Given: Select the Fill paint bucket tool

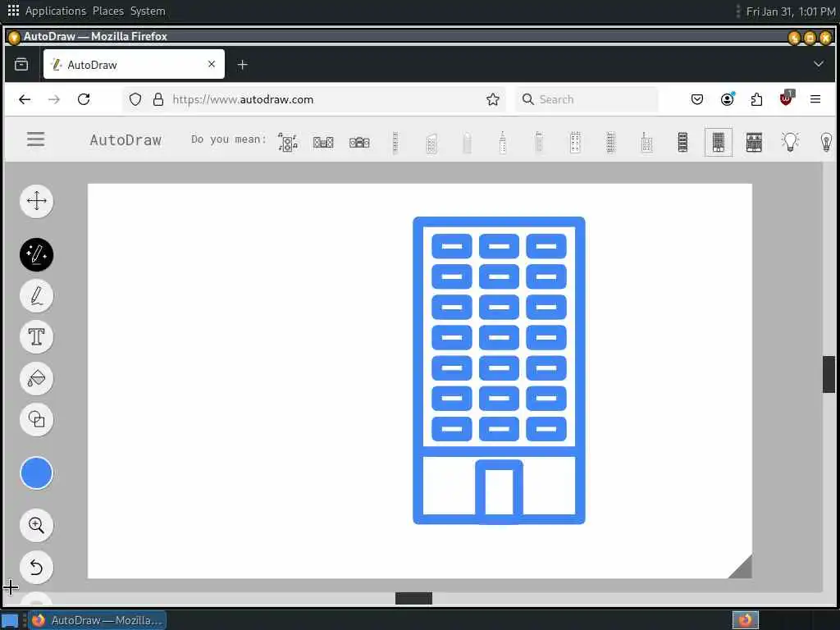Looking at the screenshot, I should (x=36, y=378).
